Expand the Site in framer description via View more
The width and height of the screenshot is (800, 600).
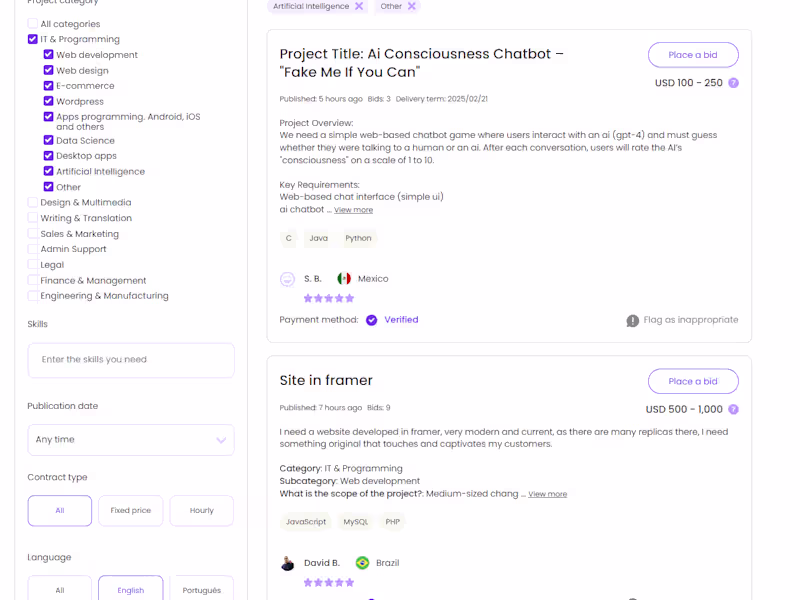point(547,494)
